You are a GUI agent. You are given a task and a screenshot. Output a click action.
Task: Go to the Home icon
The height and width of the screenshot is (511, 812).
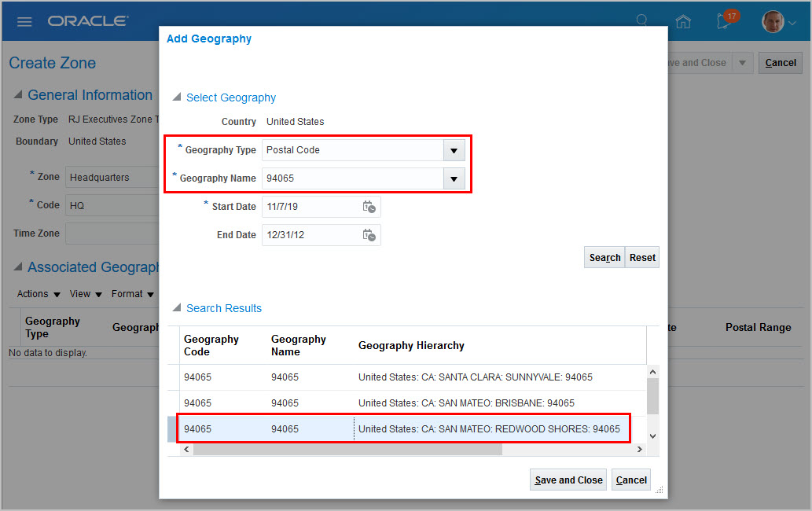click(683, 22)
